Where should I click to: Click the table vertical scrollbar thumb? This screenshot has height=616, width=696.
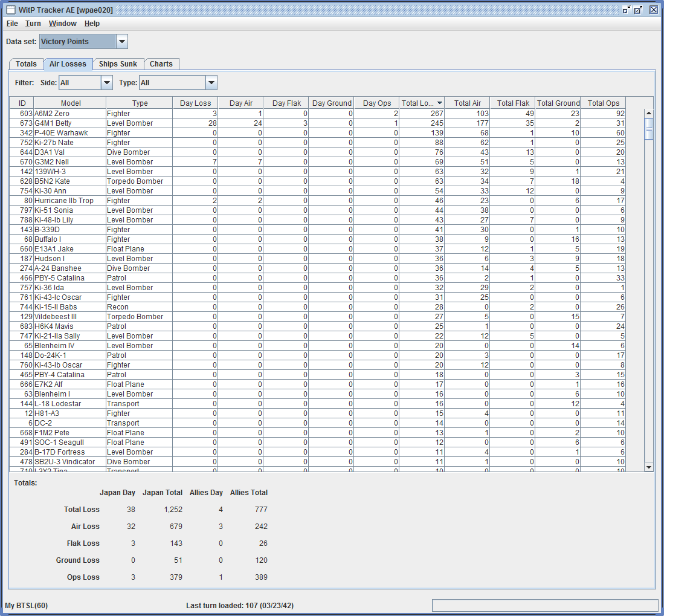[x=649, y=129]
